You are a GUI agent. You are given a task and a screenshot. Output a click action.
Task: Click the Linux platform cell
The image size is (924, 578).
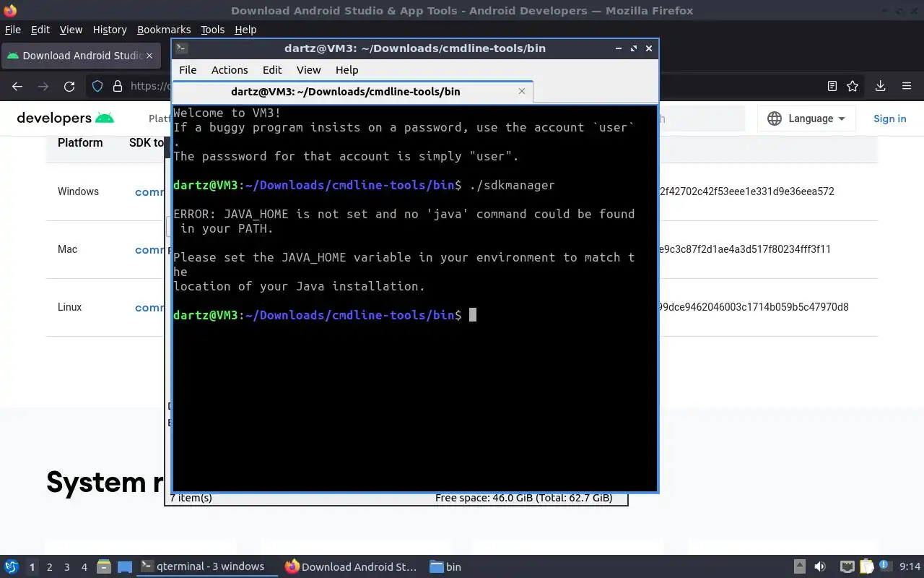coord(69,307)
